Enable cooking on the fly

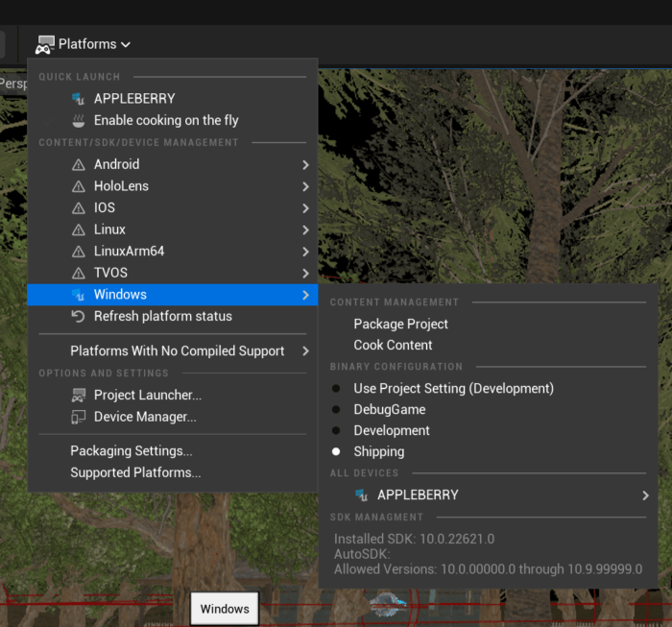pos(172,120)
